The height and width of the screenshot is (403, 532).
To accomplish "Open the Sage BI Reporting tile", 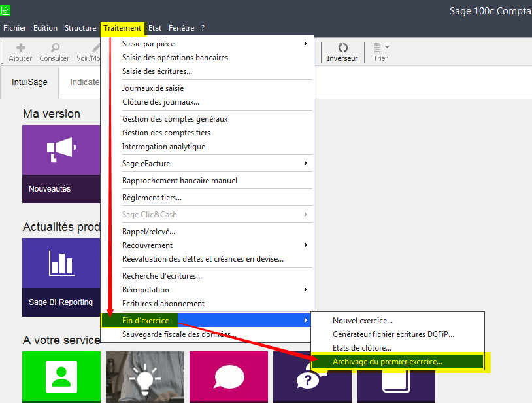I will coord(61,277).
